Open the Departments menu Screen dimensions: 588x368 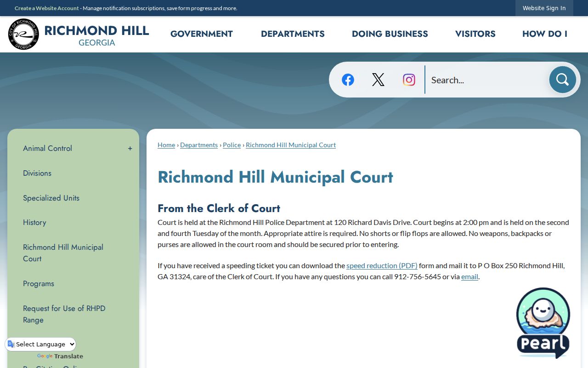click(x=293, y=34)
